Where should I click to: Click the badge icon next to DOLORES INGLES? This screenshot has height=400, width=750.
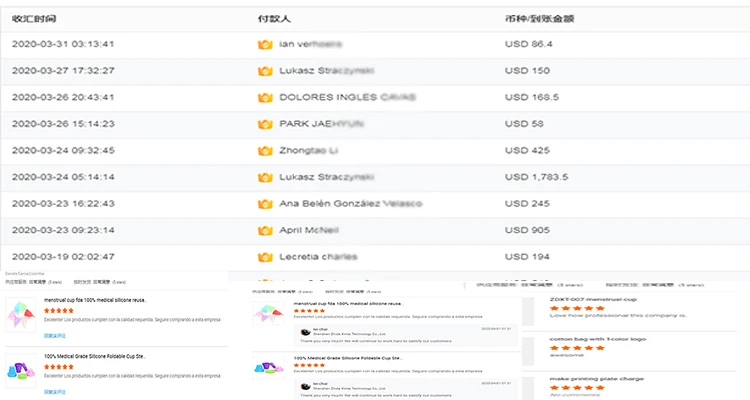(265, 97)
